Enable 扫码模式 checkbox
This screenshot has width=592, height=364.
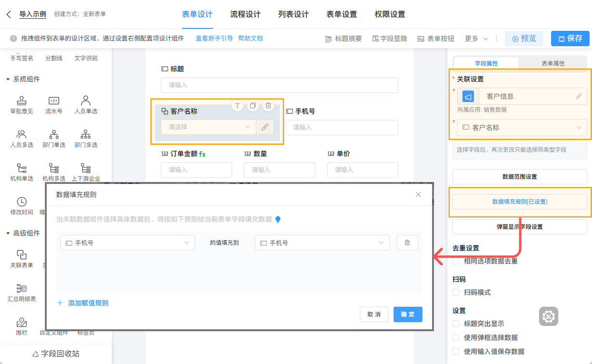point(455,292)
